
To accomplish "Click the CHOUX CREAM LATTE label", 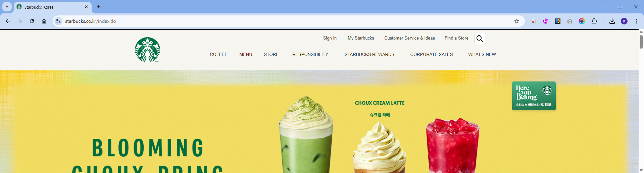I will pyautogui.click(x=380, y=103).
